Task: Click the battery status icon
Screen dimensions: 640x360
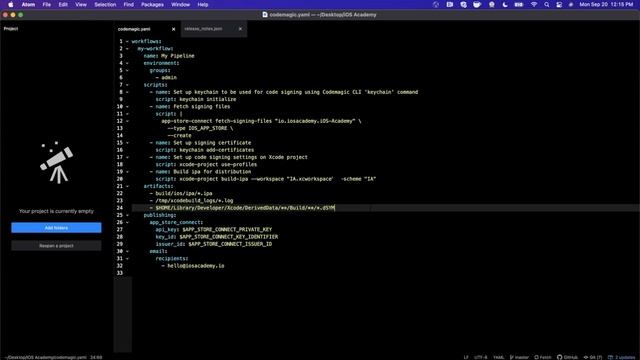Action: tap(519, 4)
